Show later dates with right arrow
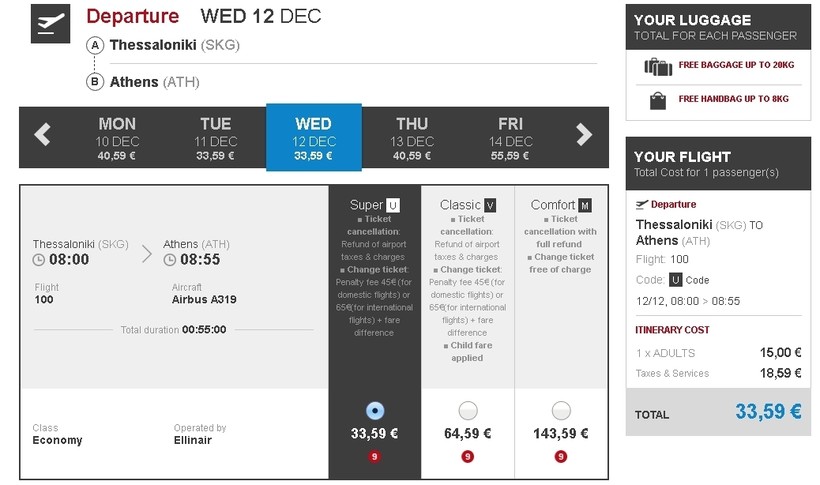This screenshot has width=820, height=485. 584,135
